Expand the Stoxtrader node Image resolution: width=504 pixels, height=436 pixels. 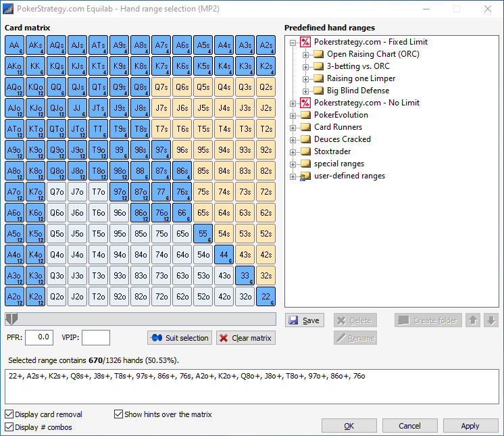click(x=293, y=152)
